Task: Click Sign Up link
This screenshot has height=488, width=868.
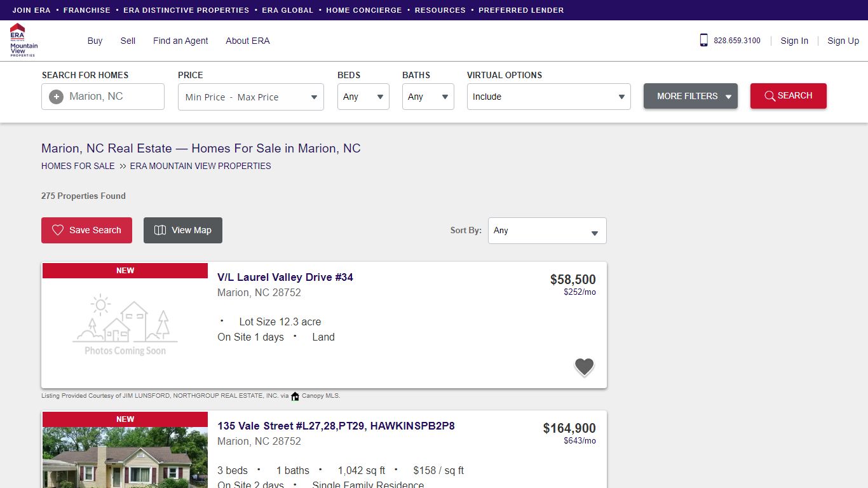Action: point(843,41)
